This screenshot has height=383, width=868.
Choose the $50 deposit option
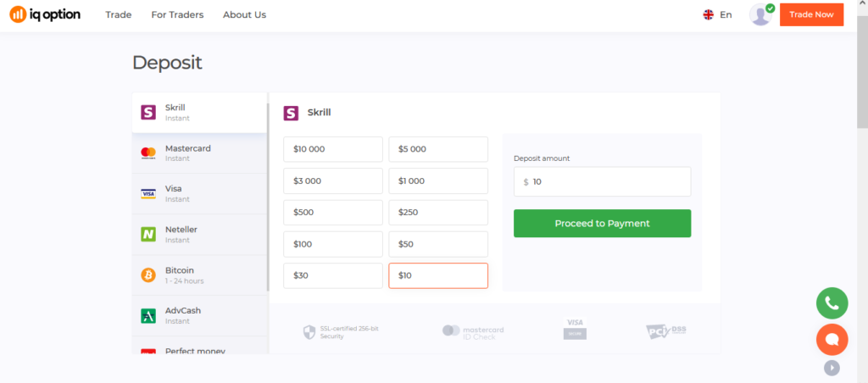pos(438,244)
